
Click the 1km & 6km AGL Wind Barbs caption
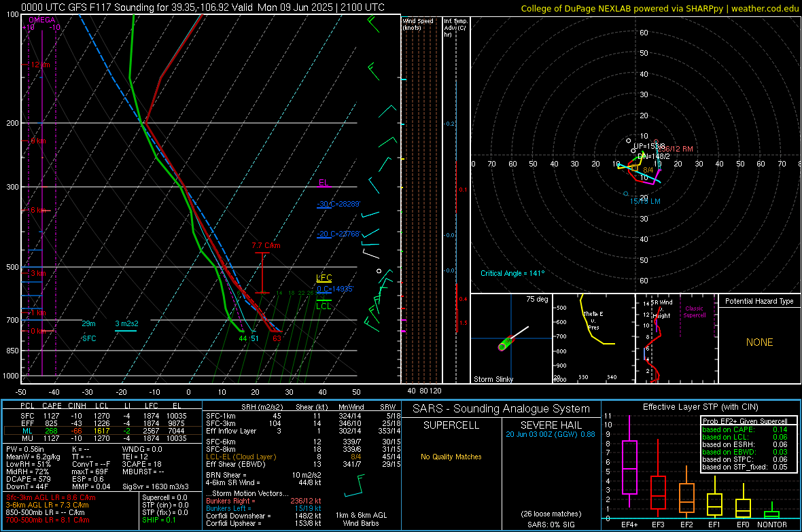[361, 519]
